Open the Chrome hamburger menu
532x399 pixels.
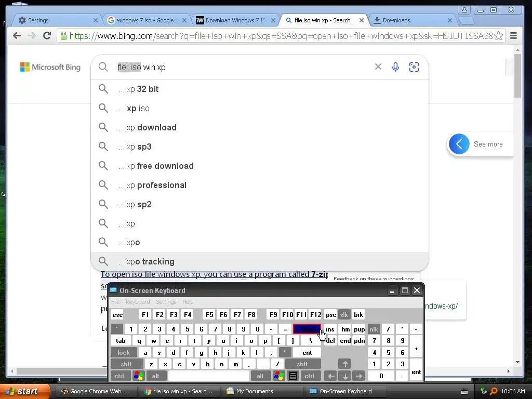[x=514, y=36]
